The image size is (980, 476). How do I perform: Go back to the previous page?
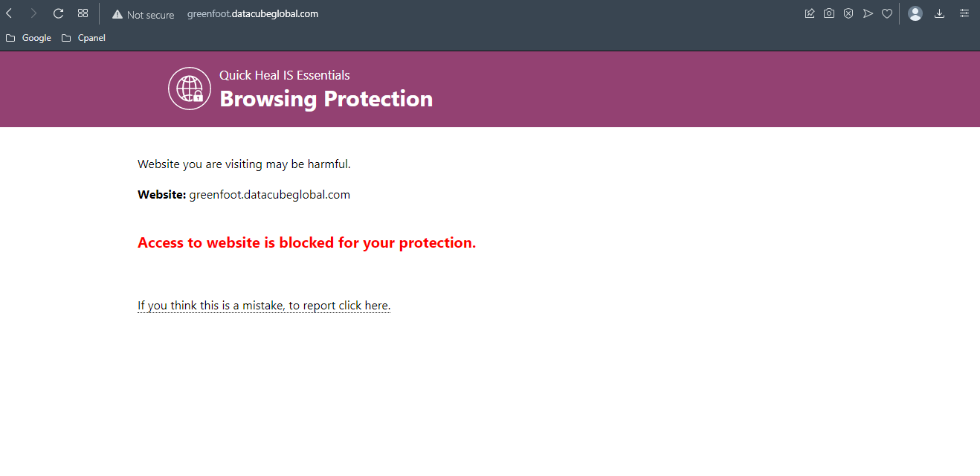[x=9, y=13]
